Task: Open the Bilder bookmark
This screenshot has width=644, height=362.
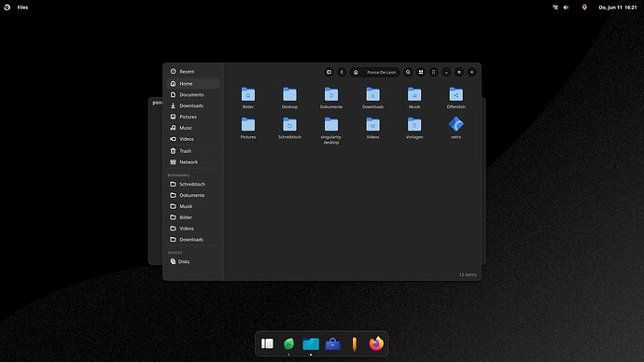Action: click(x=193, y=217)
